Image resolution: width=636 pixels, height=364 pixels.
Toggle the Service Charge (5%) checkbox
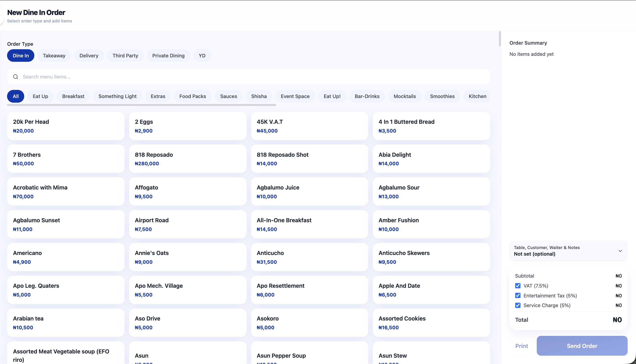(x=518, y=305)
